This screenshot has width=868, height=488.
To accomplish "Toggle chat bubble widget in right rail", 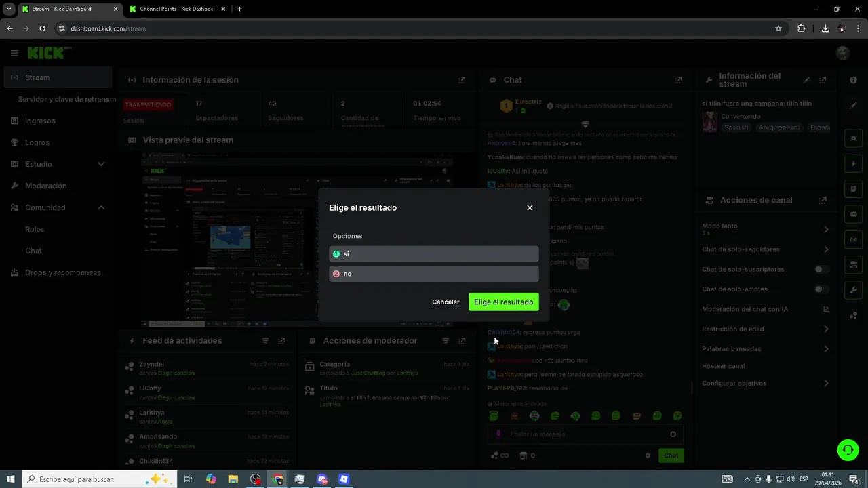I will click(x=854, y=214).
